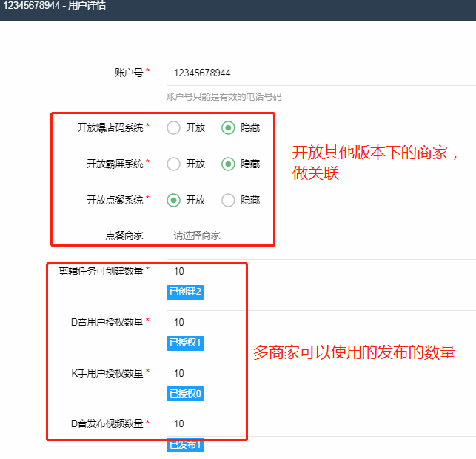Image resolution: width=476 pixels, height=459 pixels.
Task: Click the D音用户授权数量 input field
Action: click(x=321, y=322)
